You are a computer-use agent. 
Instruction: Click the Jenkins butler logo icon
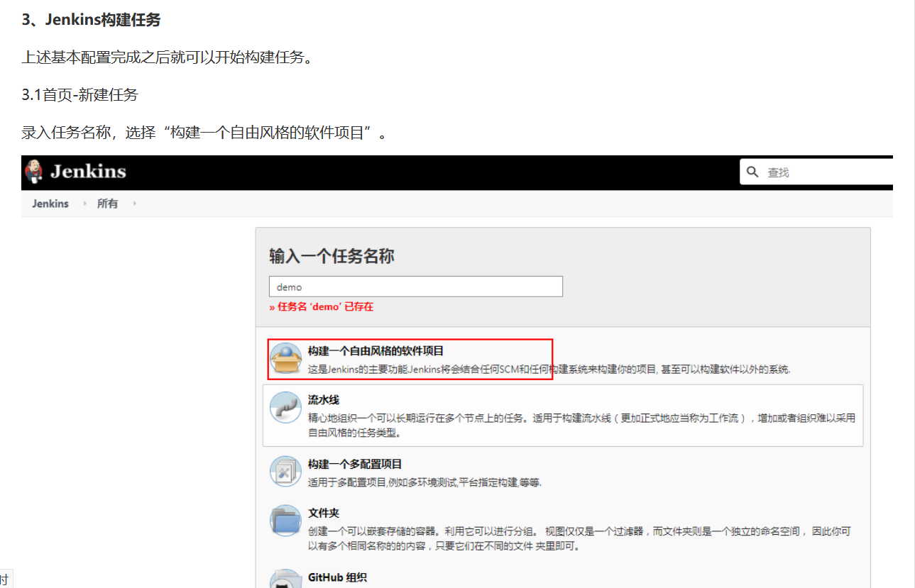33,171
